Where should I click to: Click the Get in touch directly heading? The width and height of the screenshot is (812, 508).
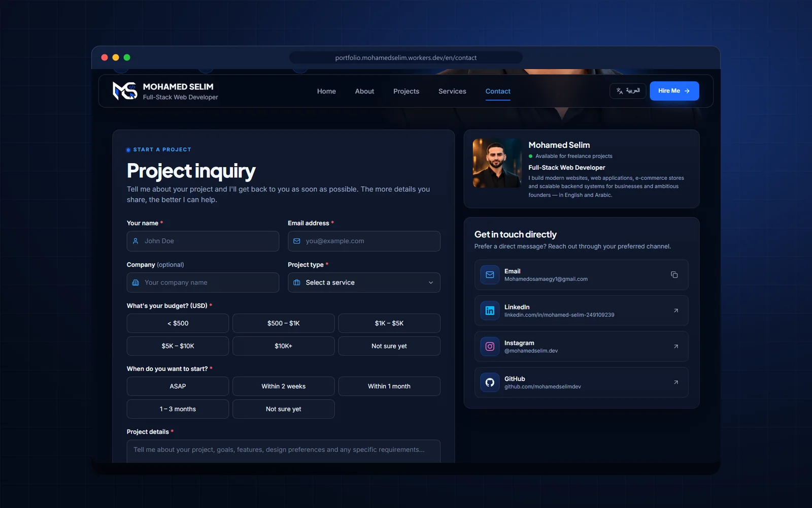[515, 235]
